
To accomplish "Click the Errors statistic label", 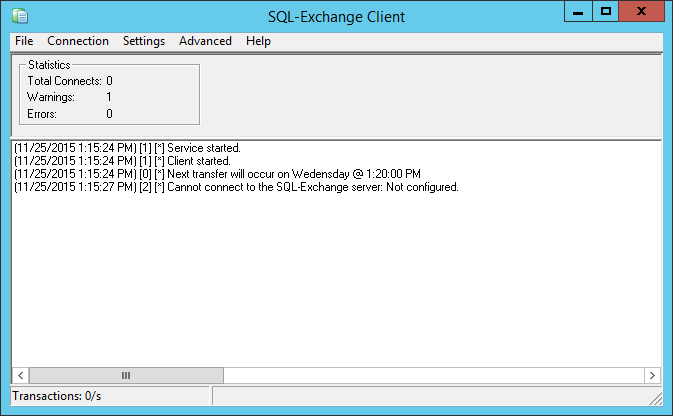I will (42, 114).
